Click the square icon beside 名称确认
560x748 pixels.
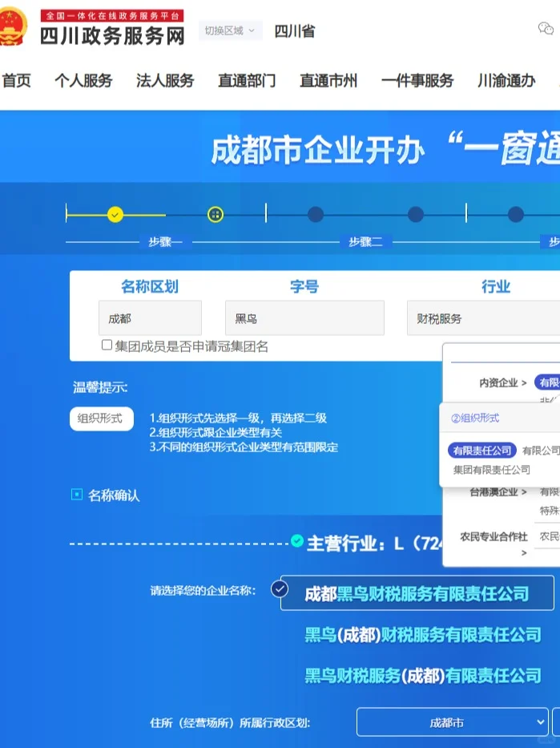pyautogui.click(x=78, y=495)
